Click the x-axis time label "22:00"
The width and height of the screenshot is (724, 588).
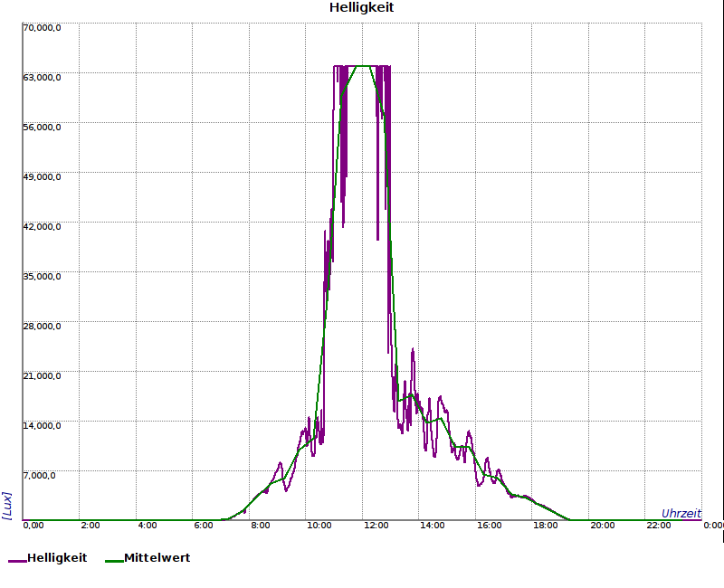point(659,526)
